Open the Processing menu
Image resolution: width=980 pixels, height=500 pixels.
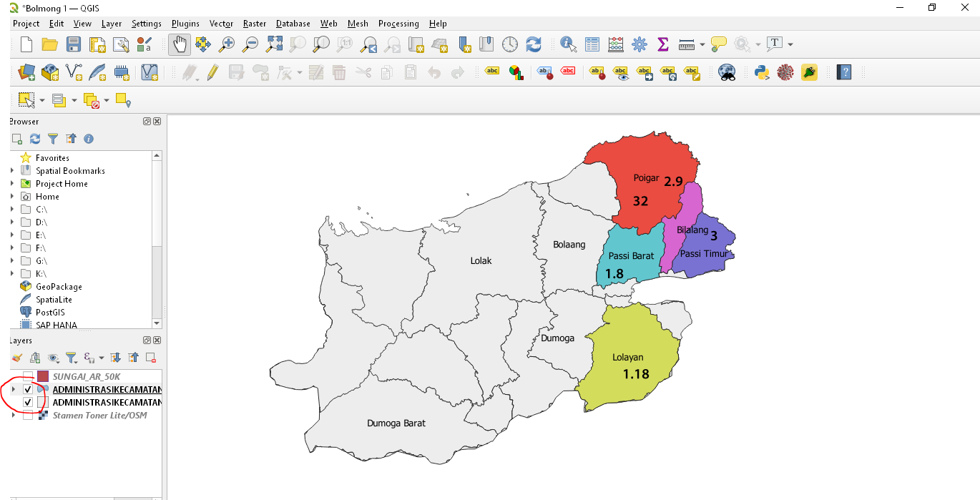tap(398, 24)
